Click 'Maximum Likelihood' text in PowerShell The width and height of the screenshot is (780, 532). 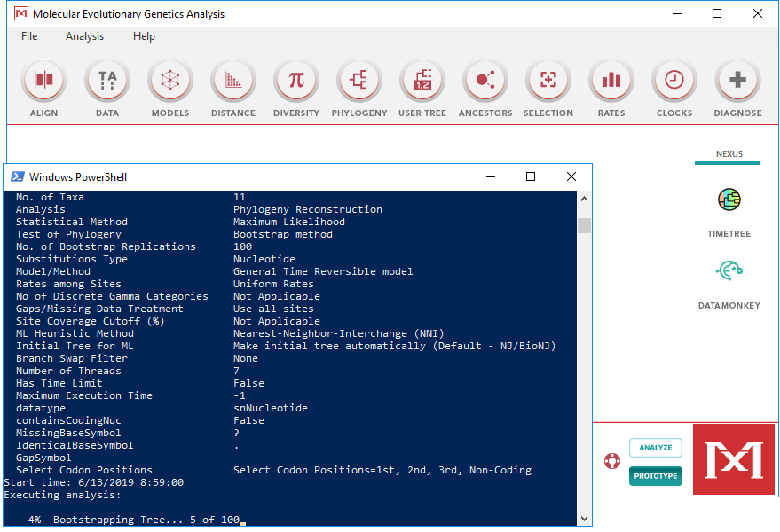(289, 222)
